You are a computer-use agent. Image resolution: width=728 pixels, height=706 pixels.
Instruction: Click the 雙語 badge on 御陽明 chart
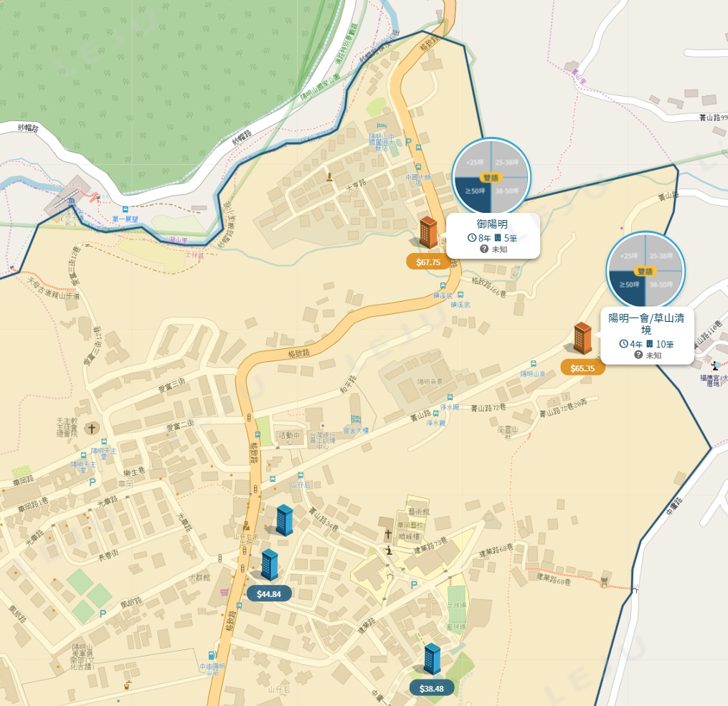491,178
